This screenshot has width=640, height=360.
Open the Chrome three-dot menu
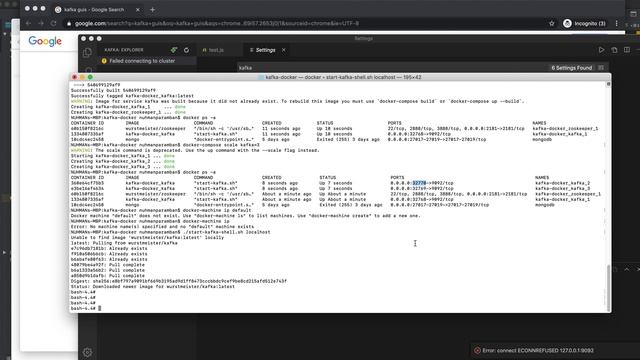(x=616, y=24)
